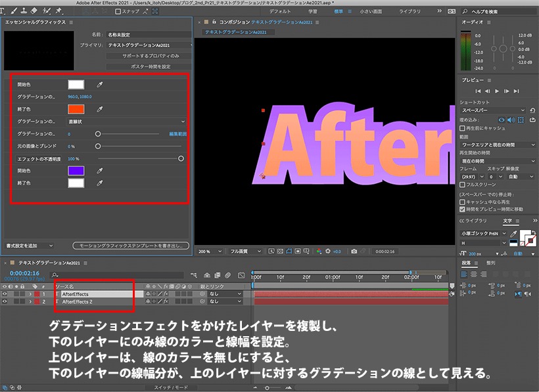Click the モーショングラフィックステンプレートを書き出し button
This screenshot has height=392, width=539.
[x=131, y=246]
